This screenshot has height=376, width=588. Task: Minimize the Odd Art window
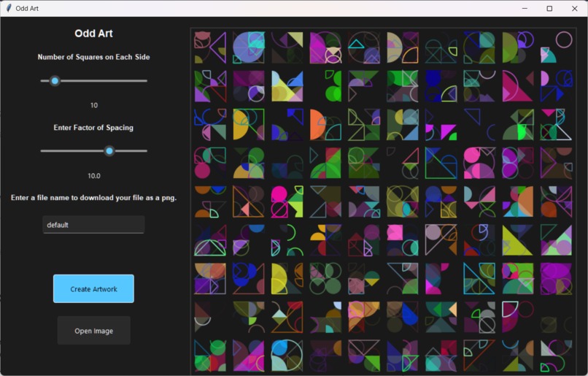(x=525, y=8)
